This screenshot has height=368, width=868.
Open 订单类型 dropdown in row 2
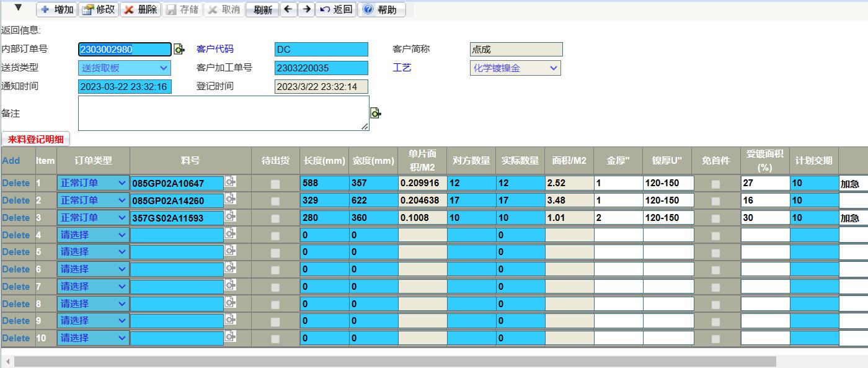[93, 200]
